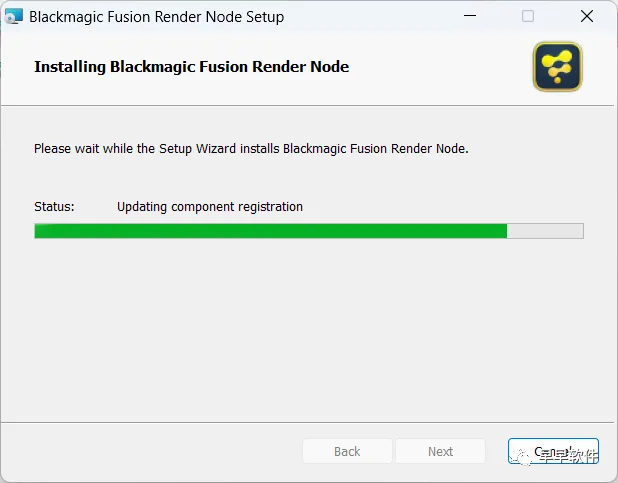618x483 pixels.
Task: Minimize the Setup window
Action: click(470, 16)
